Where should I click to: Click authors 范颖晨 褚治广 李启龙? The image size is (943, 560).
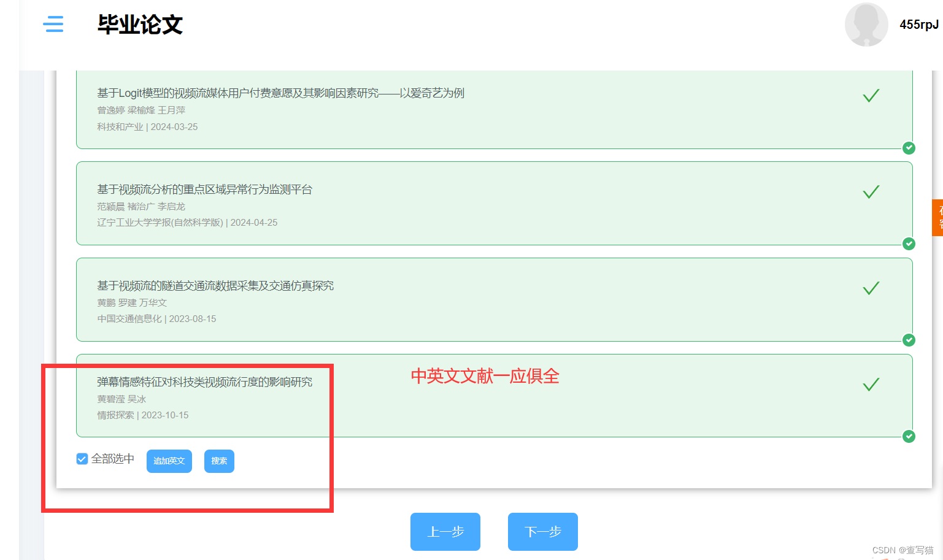[x=141, y=207]
